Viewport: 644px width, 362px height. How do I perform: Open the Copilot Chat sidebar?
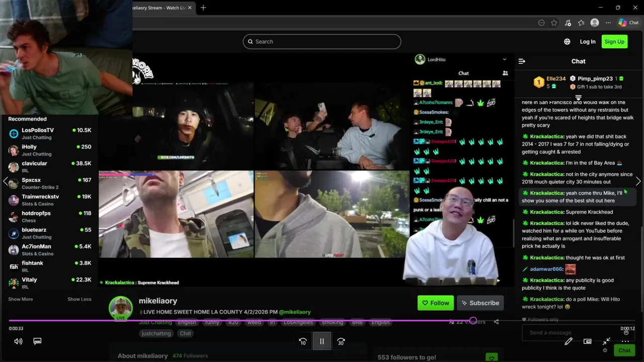pyautogui.click(x=629, y=23)
